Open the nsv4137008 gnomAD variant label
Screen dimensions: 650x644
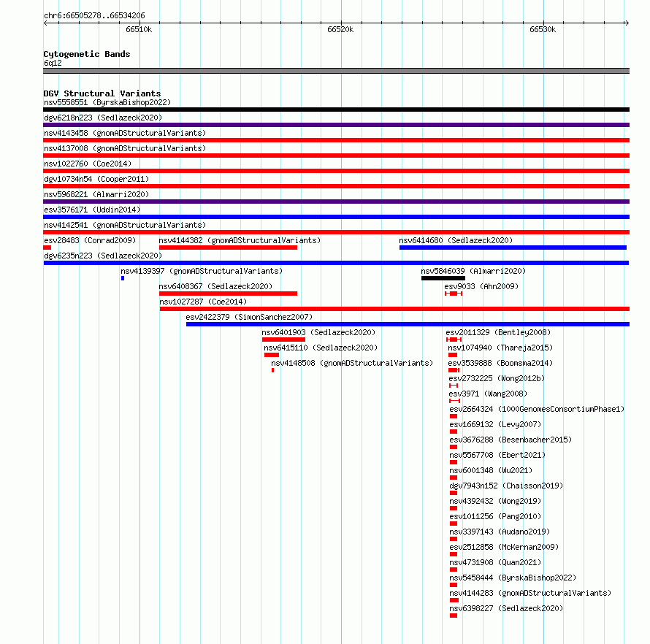[125, 148]
